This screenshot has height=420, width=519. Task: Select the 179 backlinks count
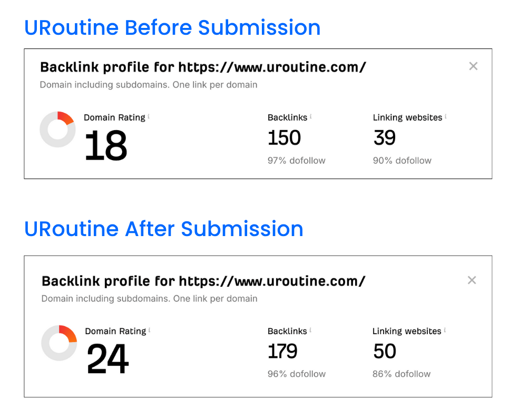282,351
